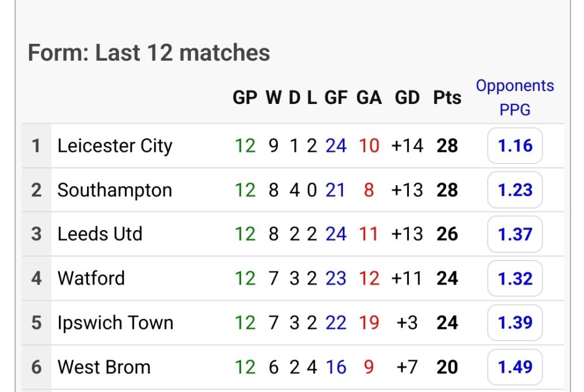Click the Opponents PPG column header link
This screenshot has height=392, width=584.
pos(515,97)
